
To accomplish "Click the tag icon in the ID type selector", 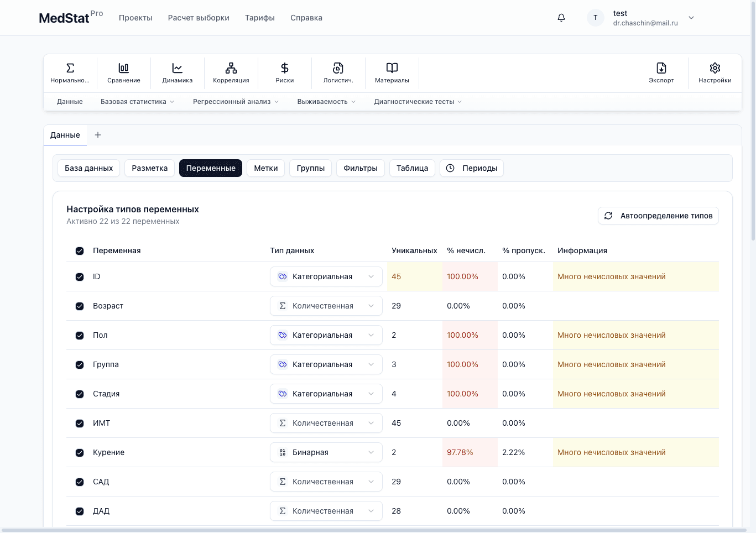I will click(x=283, y=276).
